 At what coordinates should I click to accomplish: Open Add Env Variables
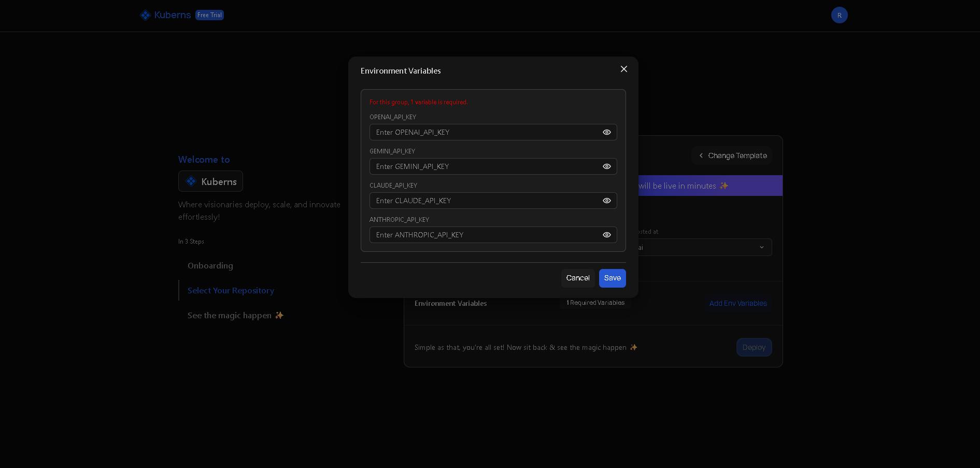point(737,303)
